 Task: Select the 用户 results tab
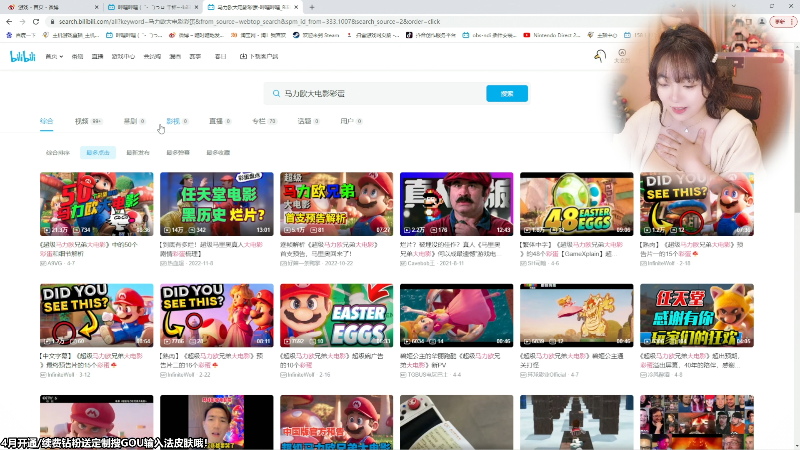point(352,121)
